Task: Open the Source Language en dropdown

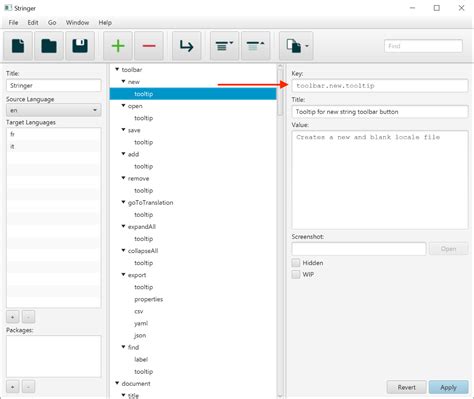Action: (x=53, y=110)
